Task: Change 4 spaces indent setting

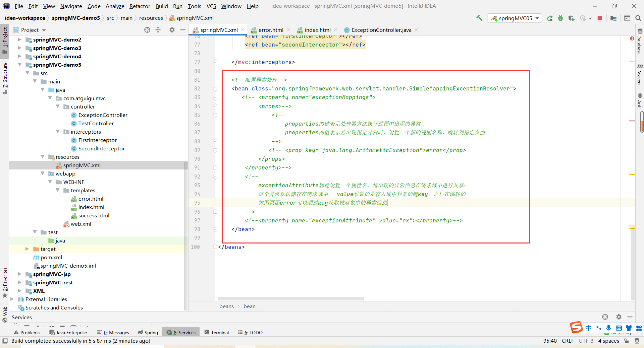Action: [608, 341]
